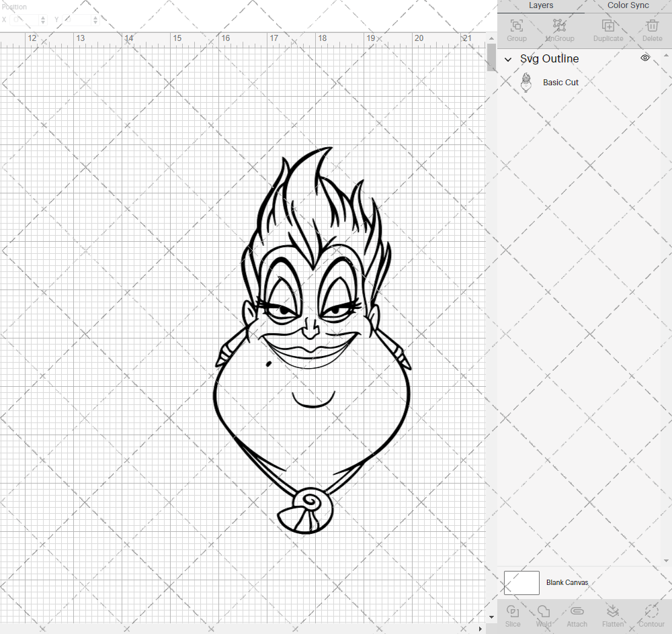This screenshot has height=634, width=672.
Task: Switch to the Layers tab
Action: click(541, 5)
